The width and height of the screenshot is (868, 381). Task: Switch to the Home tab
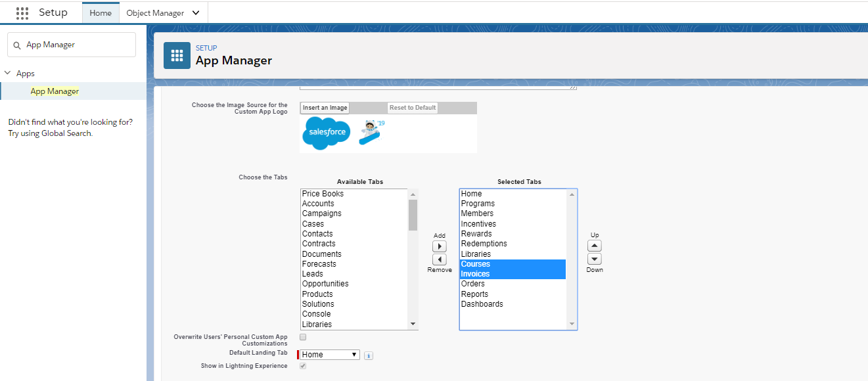pos(101,12)
